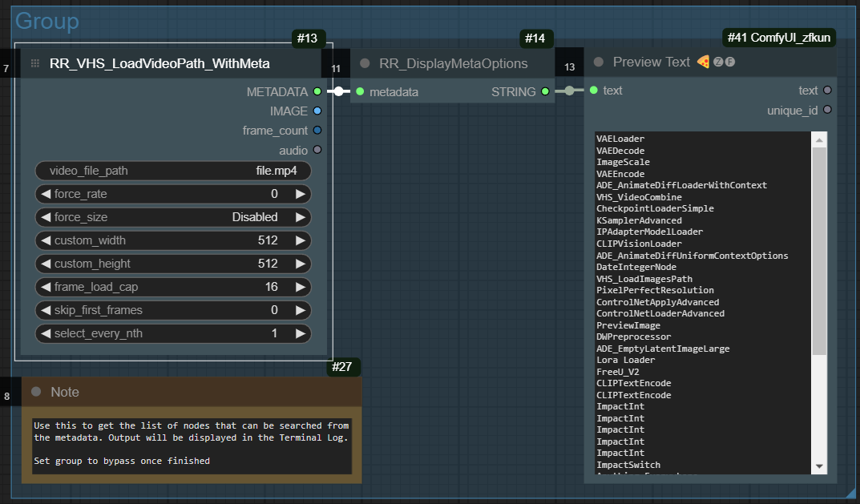Increase the custom_height value

click(x=300, y=264)
